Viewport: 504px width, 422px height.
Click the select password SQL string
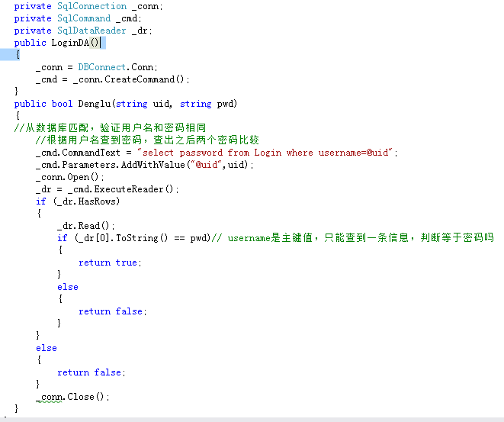(x=265, y=152)
